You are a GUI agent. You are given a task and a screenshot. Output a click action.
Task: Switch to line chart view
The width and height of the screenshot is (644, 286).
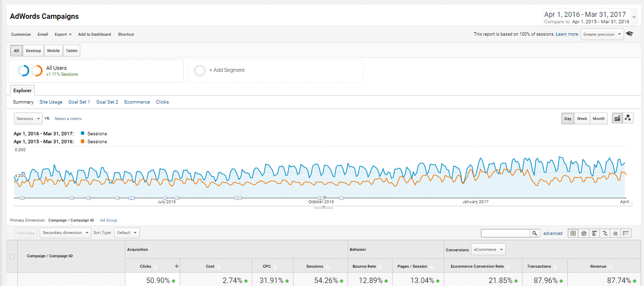pos(617,118)
